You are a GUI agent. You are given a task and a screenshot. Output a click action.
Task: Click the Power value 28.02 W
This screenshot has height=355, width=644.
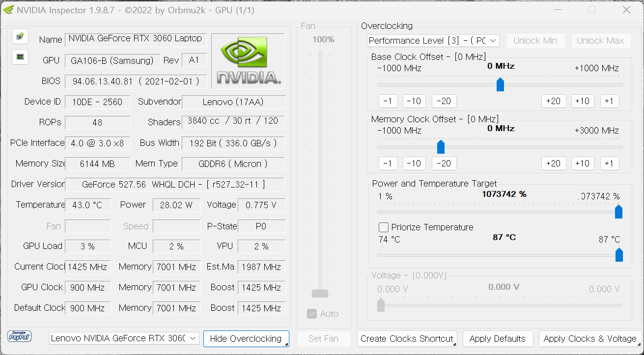(176, 205)
